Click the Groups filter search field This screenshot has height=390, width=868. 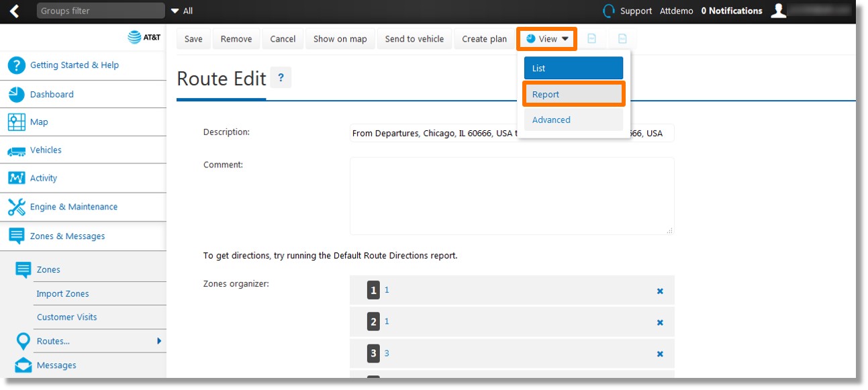coord(101,11)
